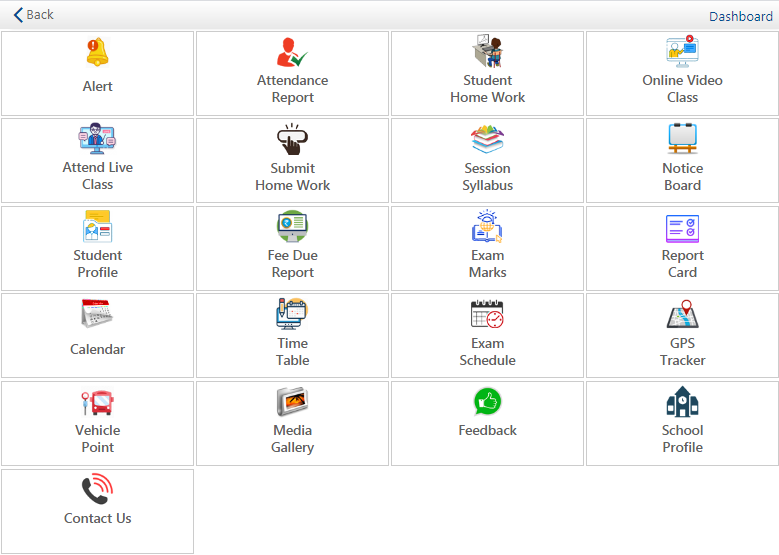This screenshot has width=779, height=555.
Task: Open the Fee Due Report icon
Action: 292,226
